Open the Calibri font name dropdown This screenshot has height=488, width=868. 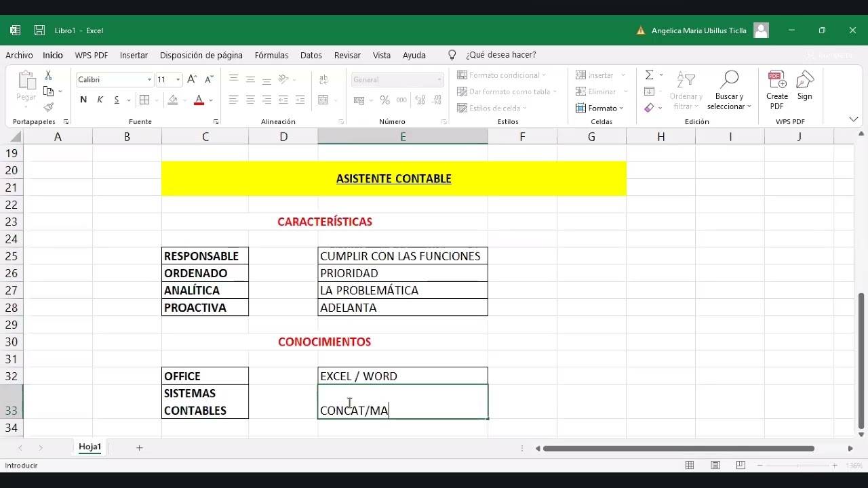[149, 80]
